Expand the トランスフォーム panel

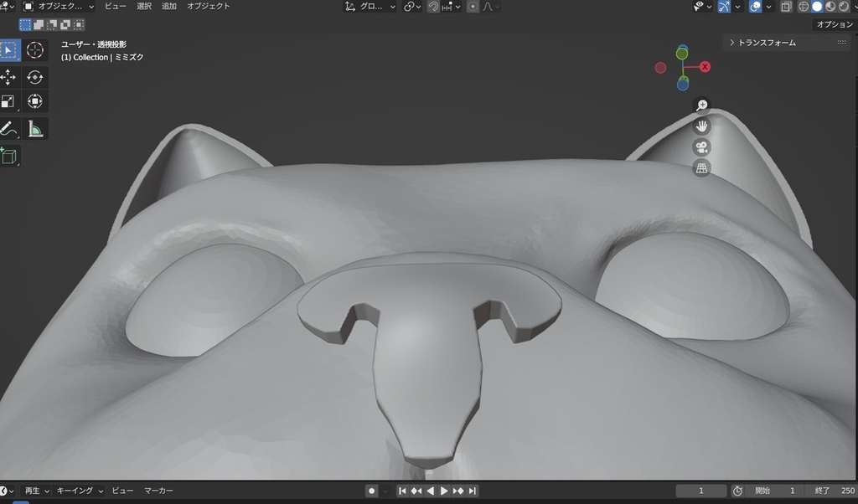tap(788, 43)
